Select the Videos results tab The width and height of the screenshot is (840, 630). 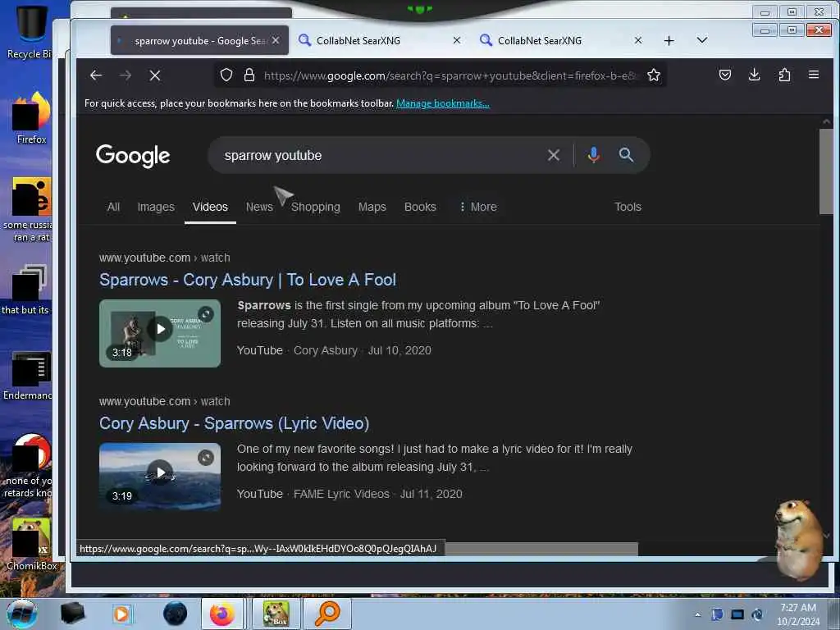tap(210, 207)
